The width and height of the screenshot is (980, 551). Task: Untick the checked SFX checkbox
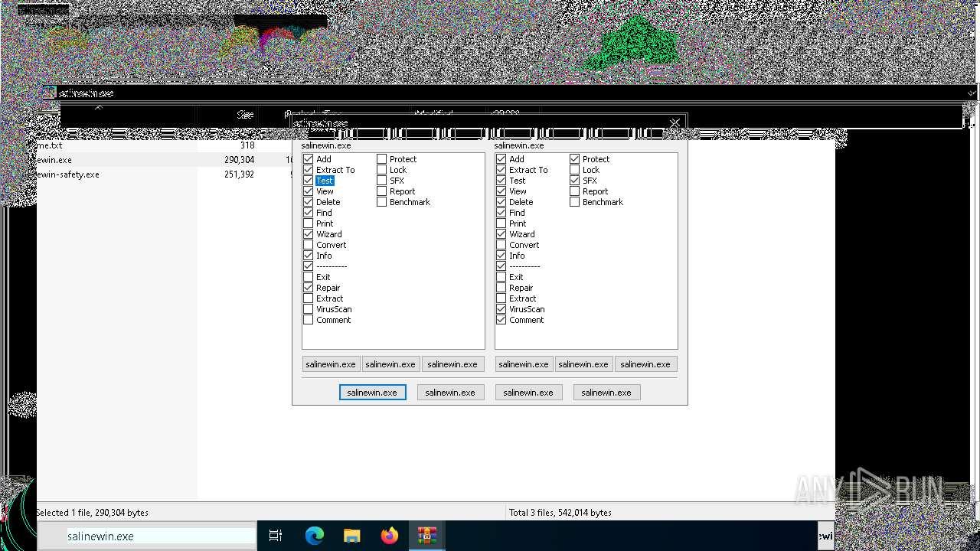pyautogui.click(x=575, y=181)
